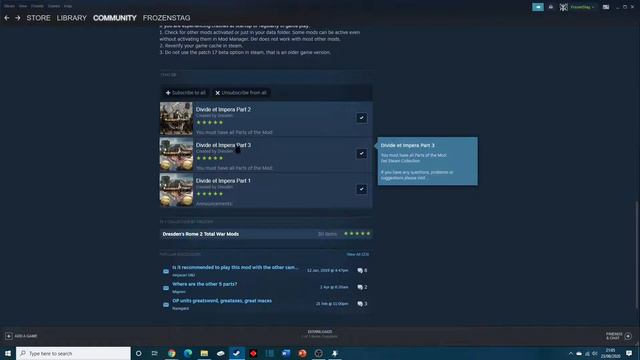The image size is (640, 360).
Task: Click the blue announcements button in header
Action: [538, 7]
